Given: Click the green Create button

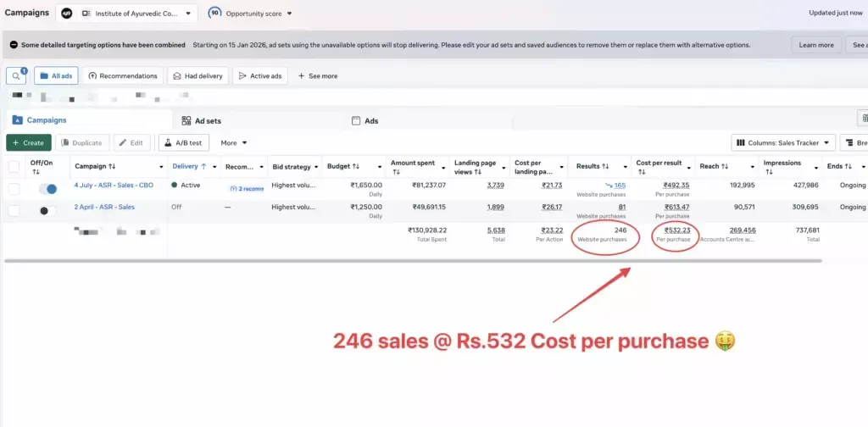Looking at the screenshot, I should tap(29, 142).
